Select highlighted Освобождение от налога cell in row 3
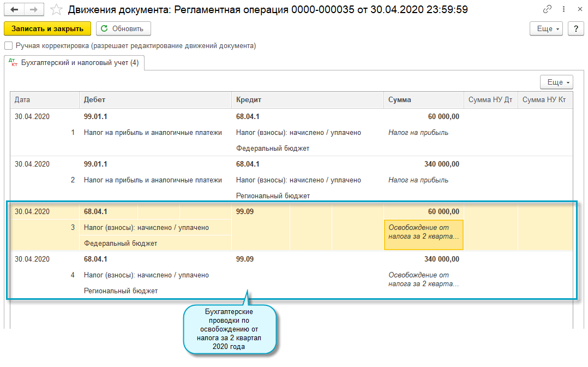This screenshot has height=367, width=588. 424,235
